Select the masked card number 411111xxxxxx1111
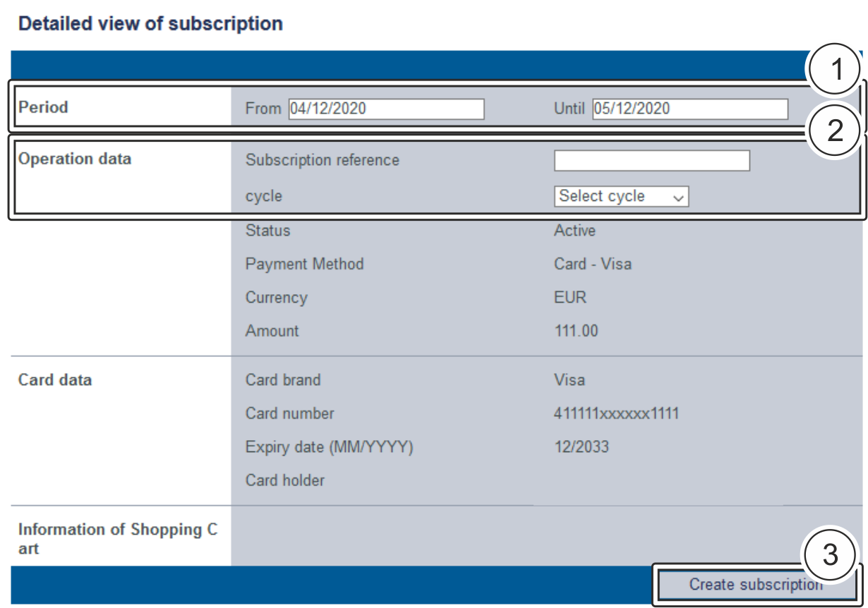 (x=616, y=414)
